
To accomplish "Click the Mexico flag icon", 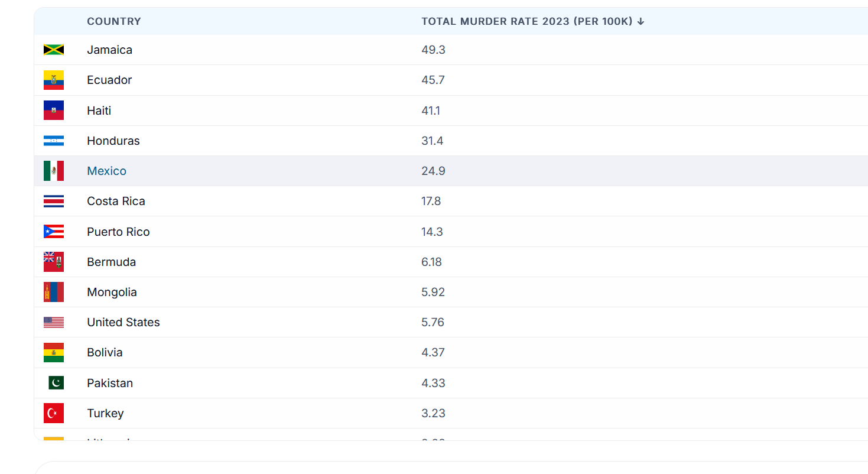I will point(54,171).
